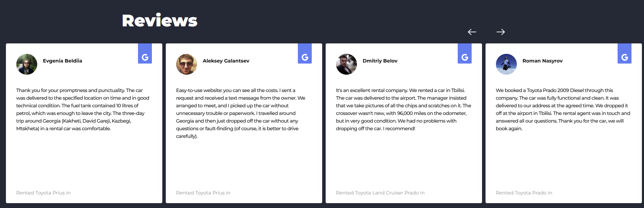Click Google badge on Dmitriy Belov's review
Viewport: 644px width, 208px height.
[465, 54]
